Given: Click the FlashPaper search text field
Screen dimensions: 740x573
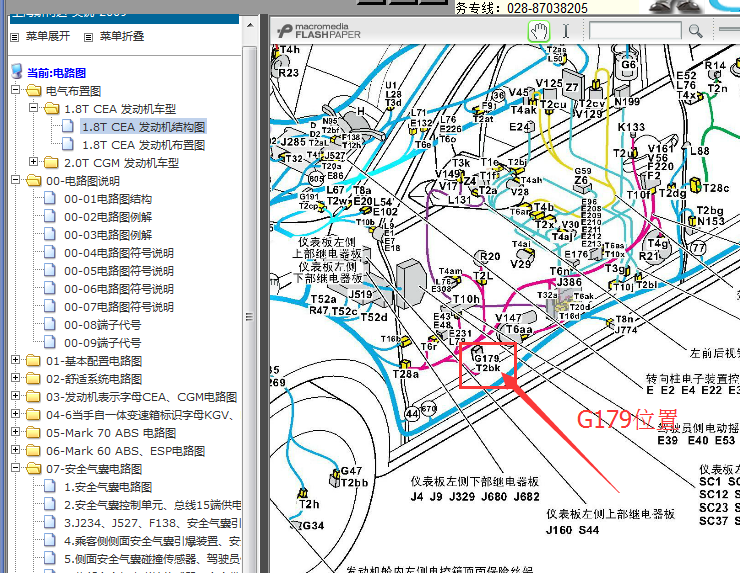Looking at the screenshot, I should (635, 31).
